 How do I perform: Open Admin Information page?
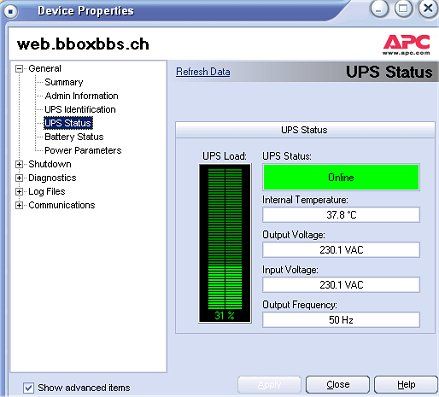(81, 96)
